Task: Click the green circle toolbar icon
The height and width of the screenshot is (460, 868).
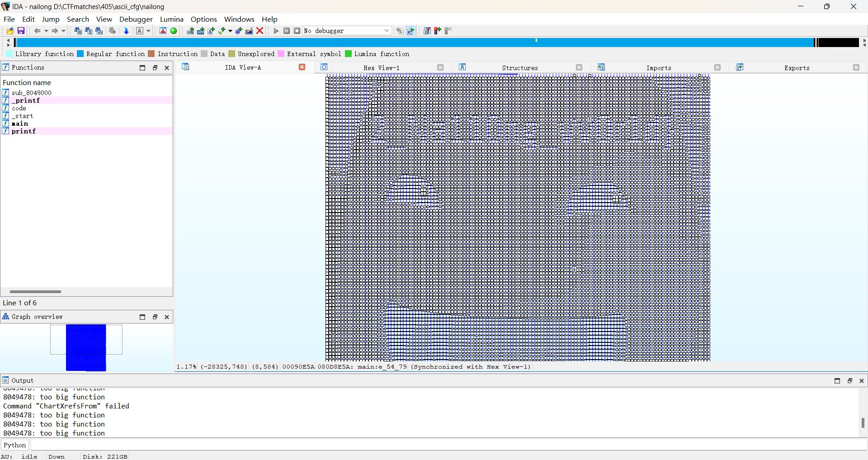Action: pos(174,31)
